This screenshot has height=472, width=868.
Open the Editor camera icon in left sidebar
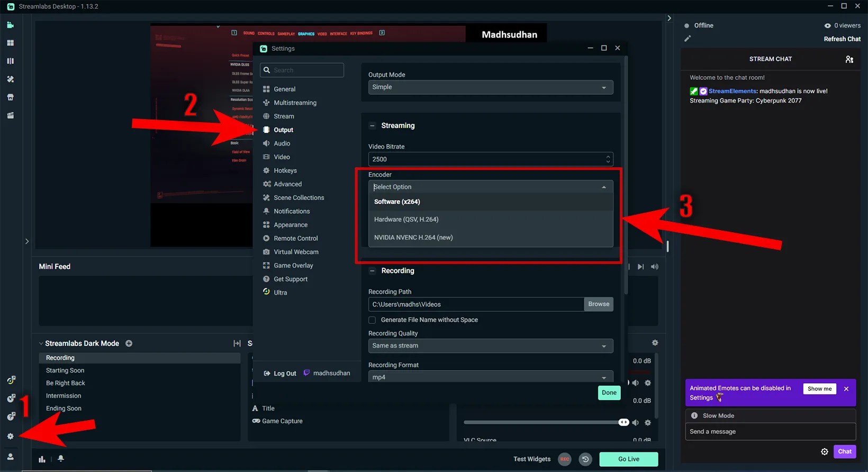pyautogui.click(x=10, y=25)
